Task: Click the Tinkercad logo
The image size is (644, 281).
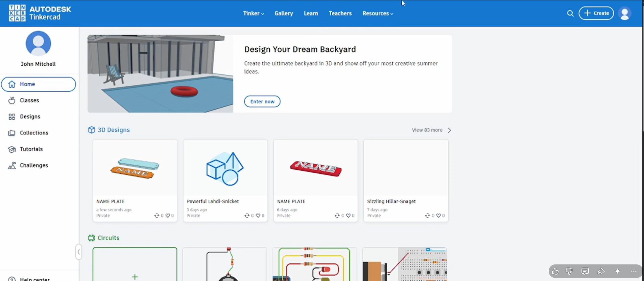Action: tap(40, 13)
